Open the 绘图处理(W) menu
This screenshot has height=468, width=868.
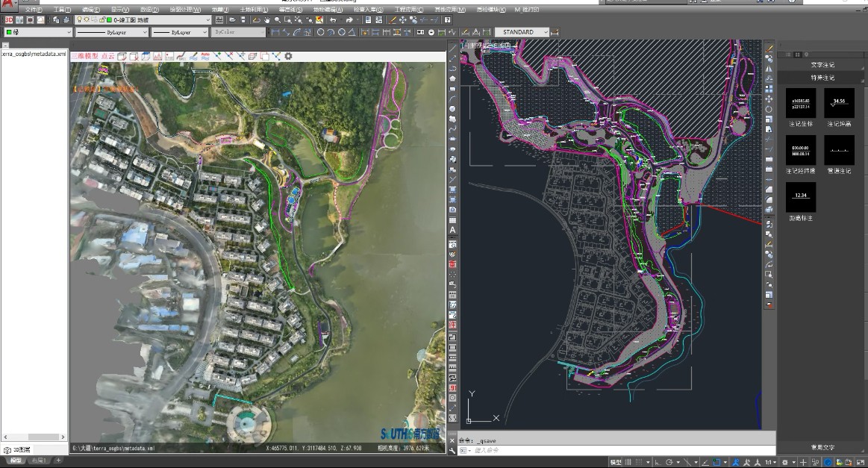[185, 10]
